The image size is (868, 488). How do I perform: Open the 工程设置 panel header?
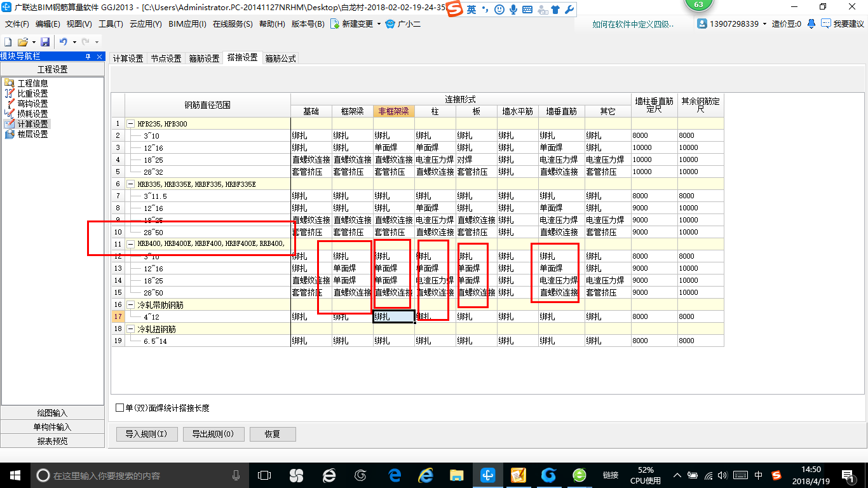(x=53, y=70)
